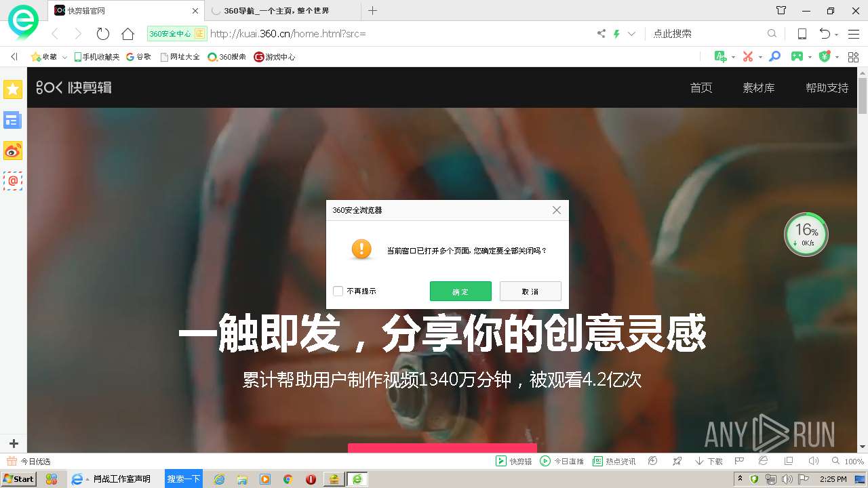Open the 网址大全 bookmark
The width and height of the screenshot is (868, 488).
coord(180,57)
